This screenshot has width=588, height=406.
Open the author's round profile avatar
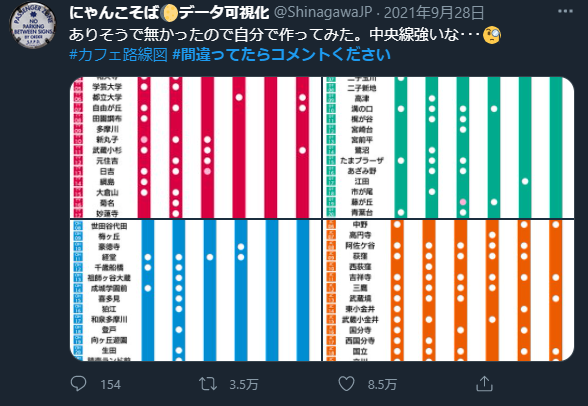33,25
